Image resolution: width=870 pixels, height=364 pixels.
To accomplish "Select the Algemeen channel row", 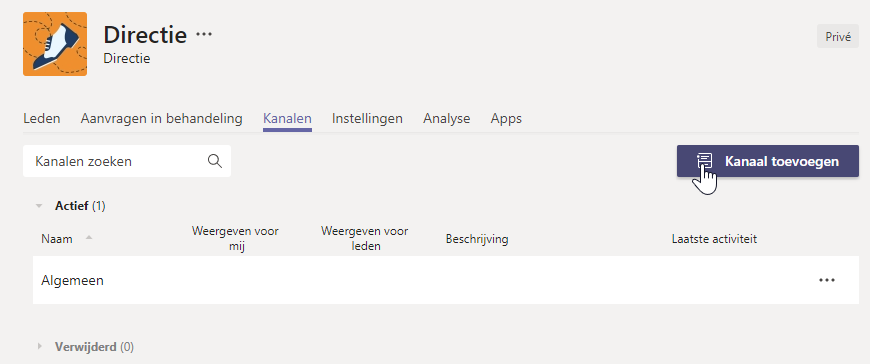I will pyautogui.click(x=446, y=280).
